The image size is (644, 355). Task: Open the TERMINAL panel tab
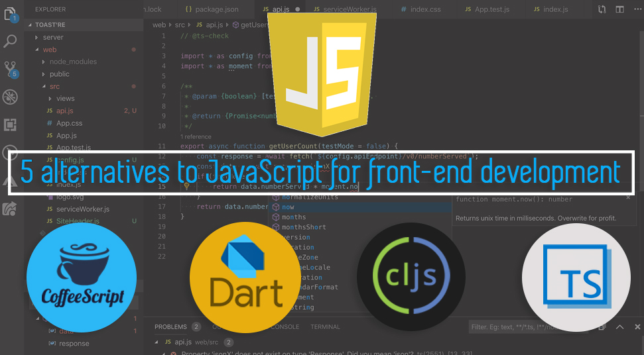(325, 327)
